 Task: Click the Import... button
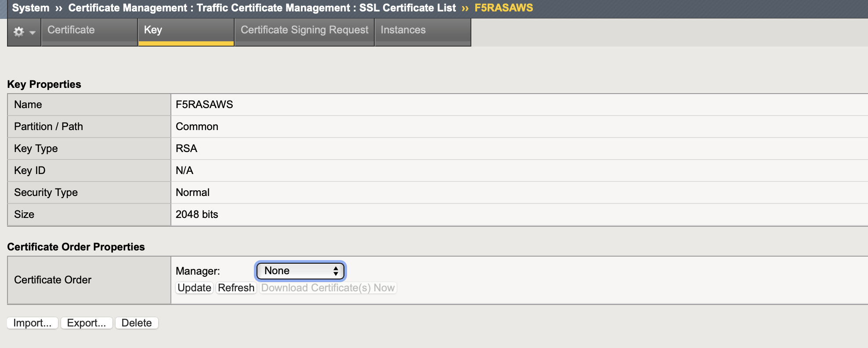coord(33,323)
